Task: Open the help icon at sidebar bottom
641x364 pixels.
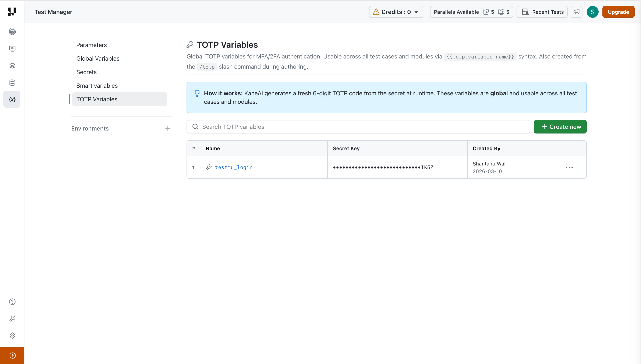Action: 12,302
